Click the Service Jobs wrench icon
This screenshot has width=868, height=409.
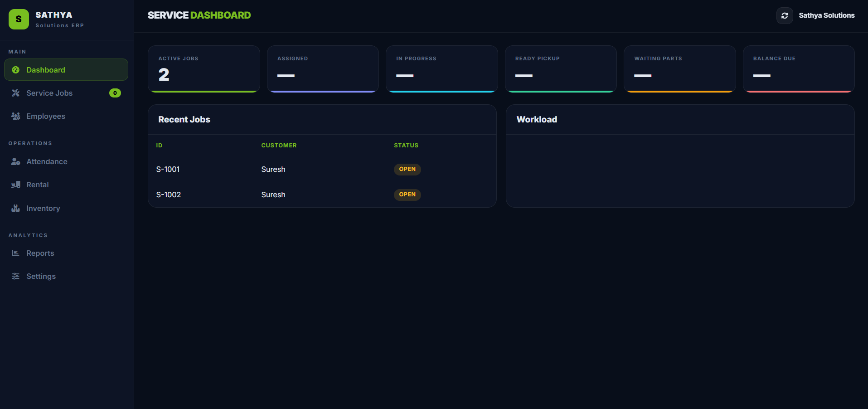tap(16, 93)
